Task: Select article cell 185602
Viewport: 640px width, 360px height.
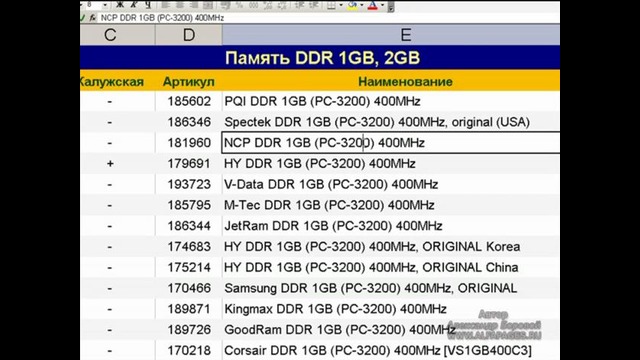Action: tap(189, 101)
